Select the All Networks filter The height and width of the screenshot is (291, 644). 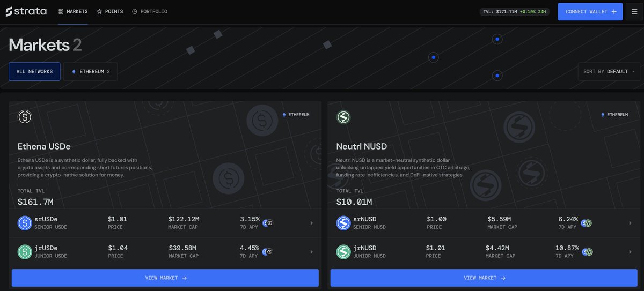click(x=34, y=71)
